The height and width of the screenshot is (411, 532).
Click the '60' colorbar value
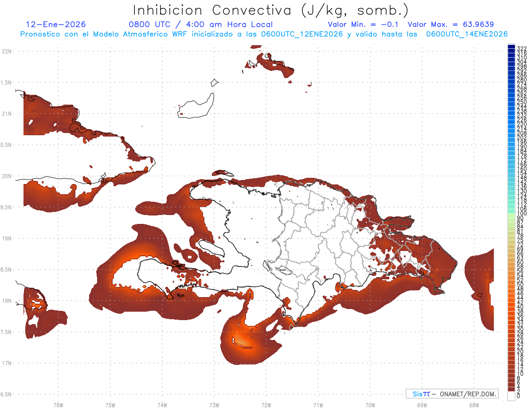point(520,262)
